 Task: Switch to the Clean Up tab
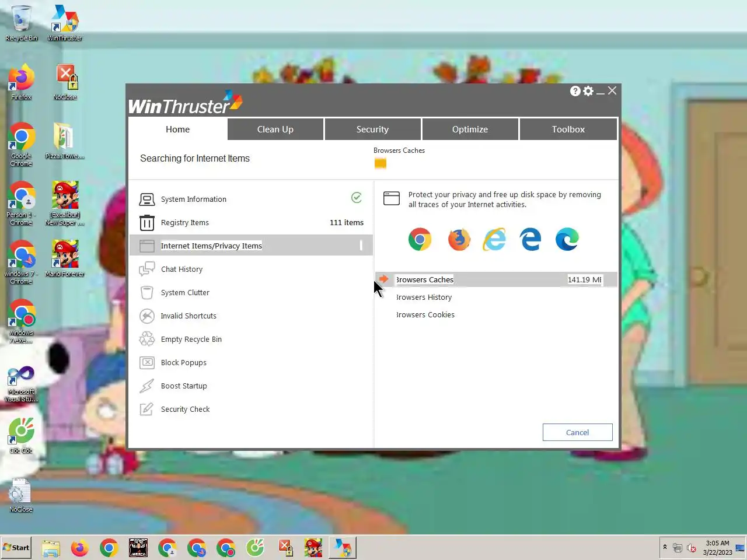[x=275, y=129]
